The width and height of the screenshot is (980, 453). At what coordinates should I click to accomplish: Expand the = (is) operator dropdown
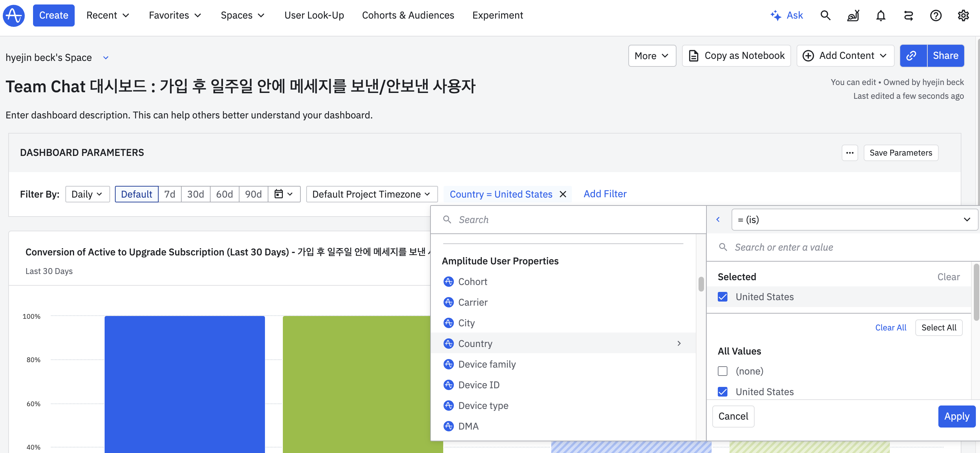854,220
